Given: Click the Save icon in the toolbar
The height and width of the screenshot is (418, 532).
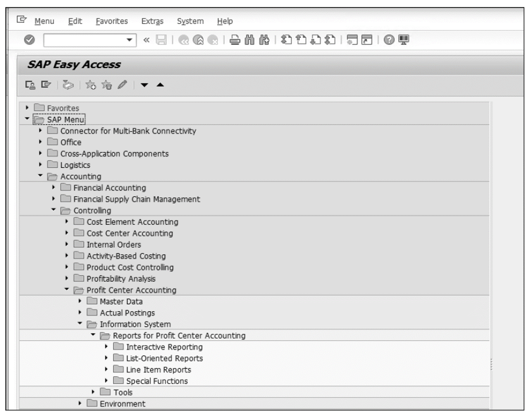Looking at the screenshot, I should [x=162, y=39].
